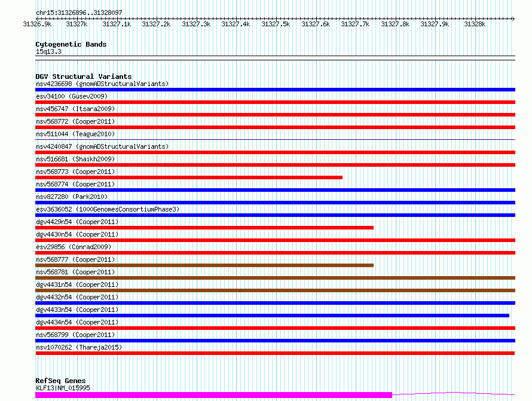The image size is (532, 401).
Task: Click the blue dgv4433n54 Cooper2011 bar
Action: click(273, 316)
